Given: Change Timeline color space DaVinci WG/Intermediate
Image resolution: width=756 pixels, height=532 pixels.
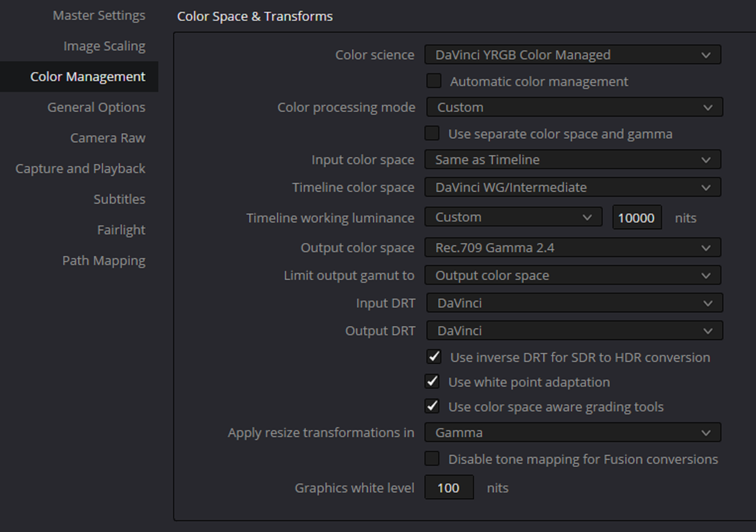Looking at the screenshot, I should point(573,188).
